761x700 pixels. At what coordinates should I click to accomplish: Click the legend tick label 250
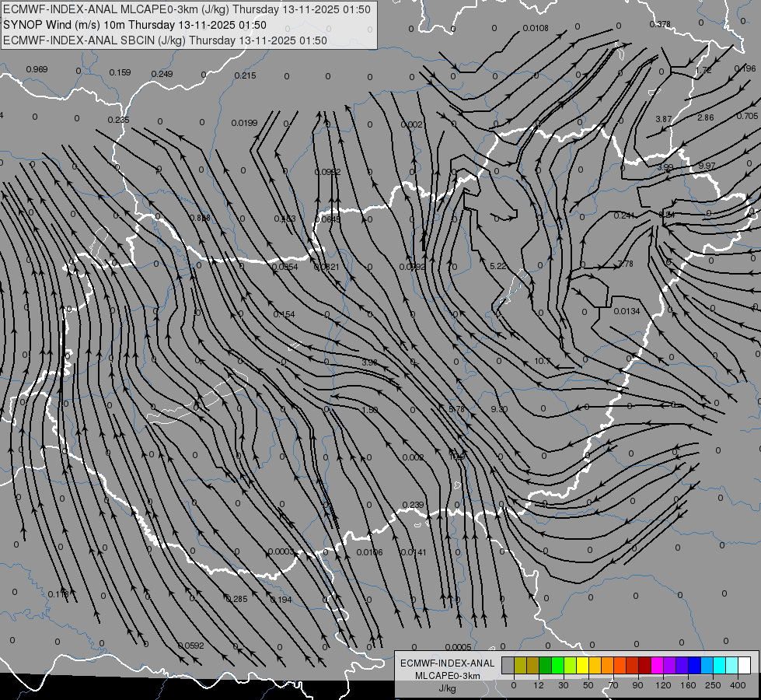(x=713, y=685)
